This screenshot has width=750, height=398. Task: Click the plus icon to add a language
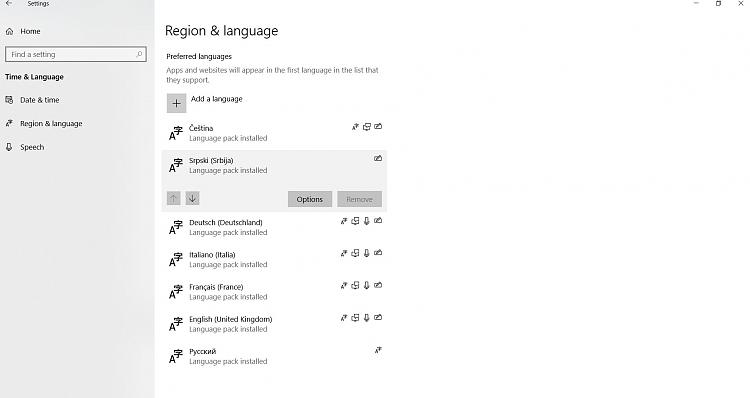pyautogui.click(x=176, y=103)
